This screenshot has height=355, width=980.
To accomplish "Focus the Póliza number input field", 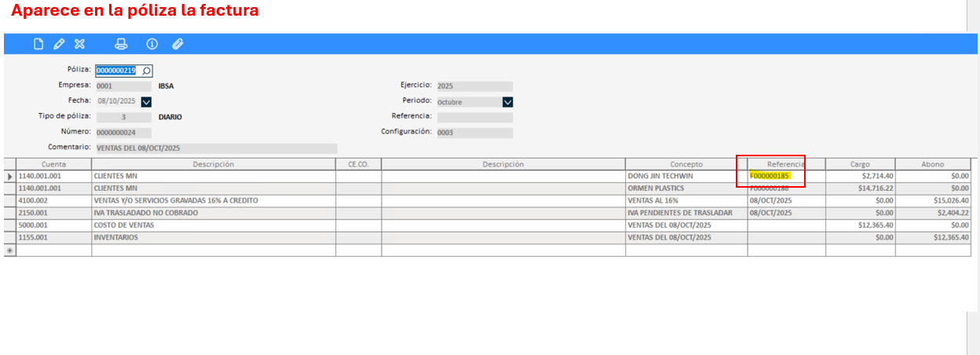I will coord(118,71).
